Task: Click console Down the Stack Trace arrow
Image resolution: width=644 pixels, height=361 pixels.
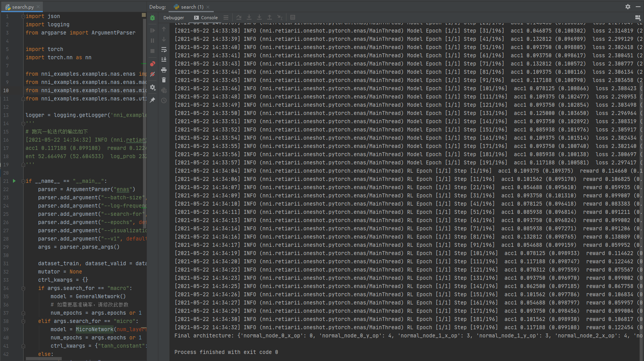Action: [164, 39]
